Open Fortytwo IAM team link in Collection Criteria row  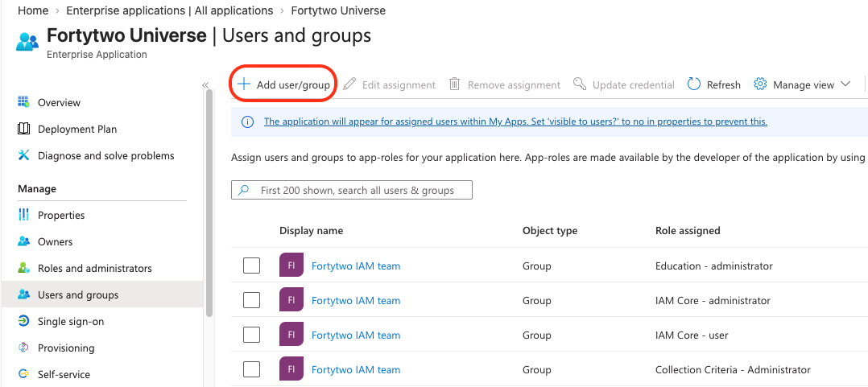tap(356, 370)
